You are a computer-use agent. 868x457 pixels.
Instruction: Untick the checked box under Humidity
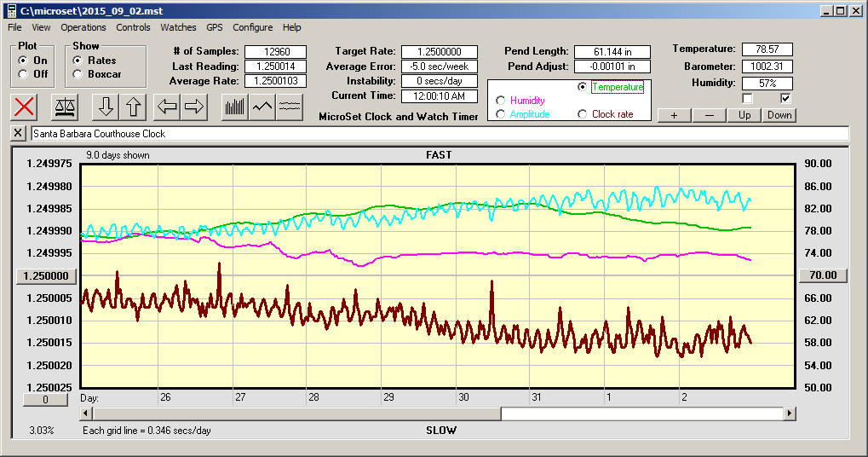coord(785,99)
